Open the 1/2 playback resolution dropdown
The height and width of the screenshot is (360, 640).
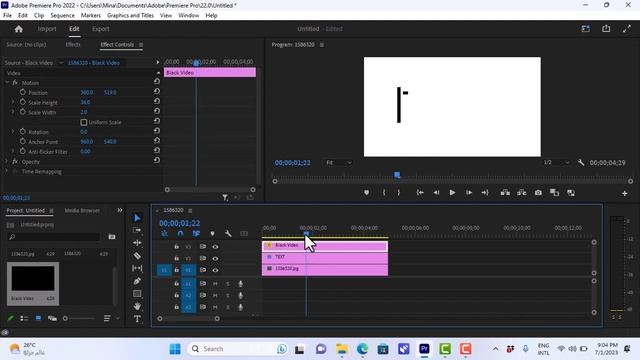(556, 162)
